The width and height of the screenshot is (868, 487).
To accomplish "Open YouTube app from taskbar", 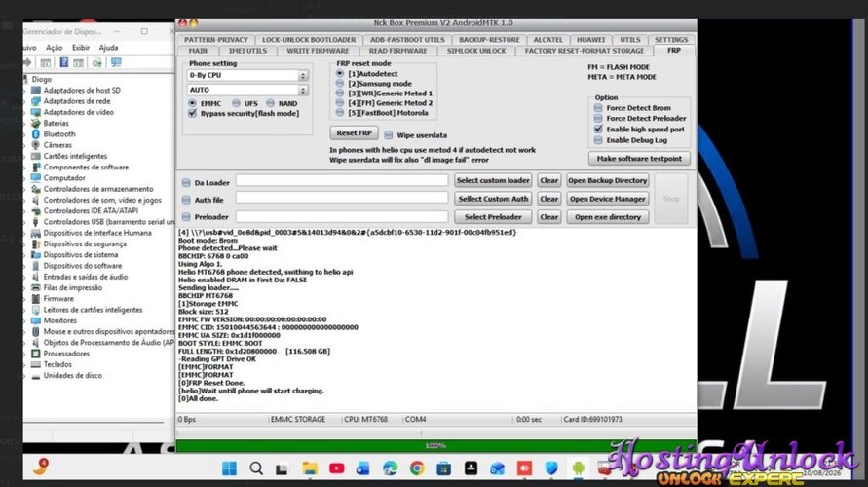I will click(336, 468).
